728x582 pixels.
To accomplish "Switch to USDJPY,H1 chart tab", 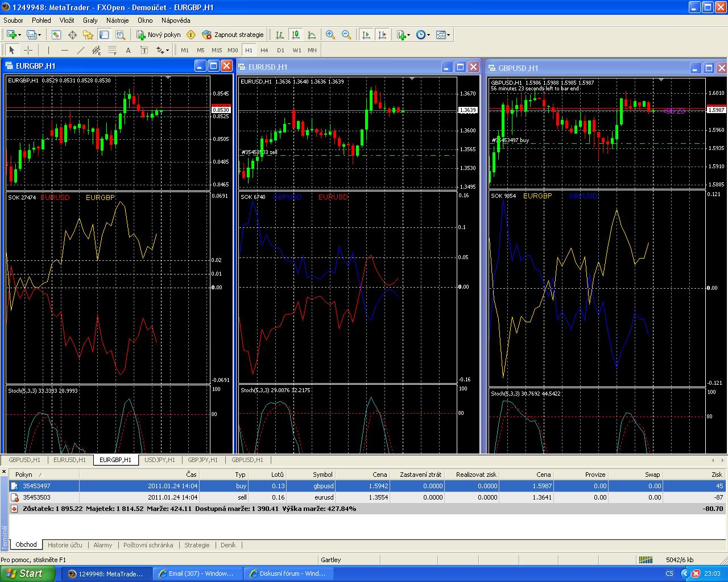I will click(x=160, y=460).
